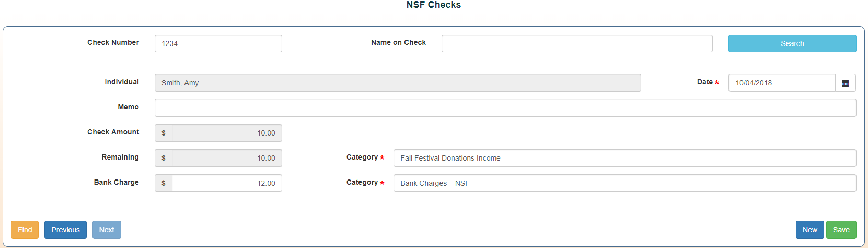This screenshot has width=868, height=248.
Task: Click the dollar sign beside Bank Charge
Action: point(164,183)
